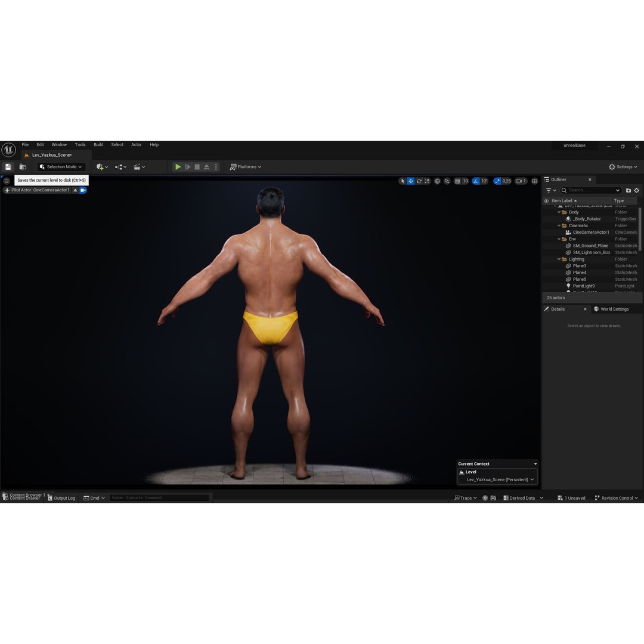
Task: Collapse the Cinematic folder
Action: pyautogui.click(x=559, y=225)
